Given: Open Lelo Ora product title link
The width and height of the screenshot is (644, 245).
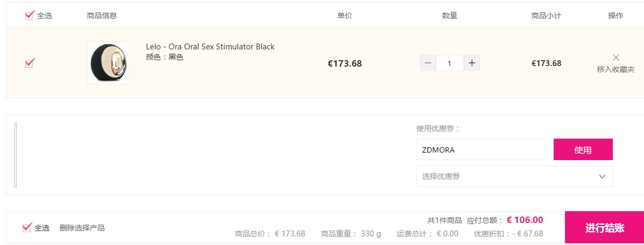Looking at the screenshot, I should click(x=210, y=46).
